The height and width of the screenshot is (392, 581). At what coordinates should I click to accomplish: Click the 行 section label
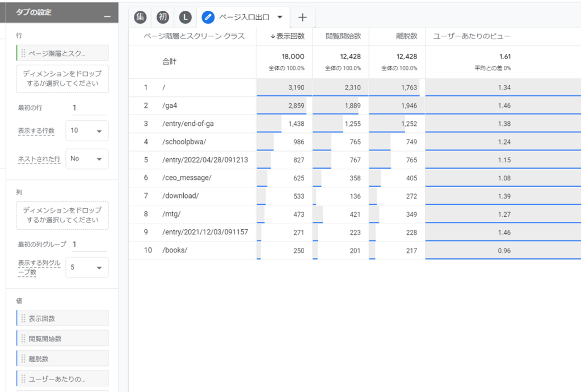[x=19, y=36]
